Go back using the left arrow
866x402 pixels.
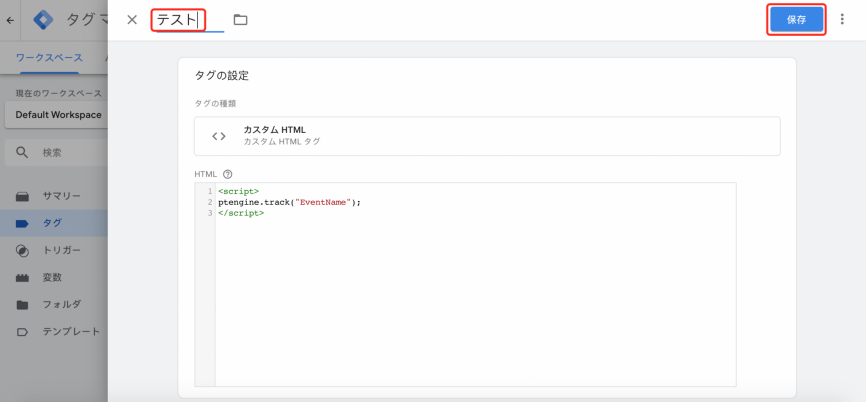pyautogui.click(x=10, y=20)
